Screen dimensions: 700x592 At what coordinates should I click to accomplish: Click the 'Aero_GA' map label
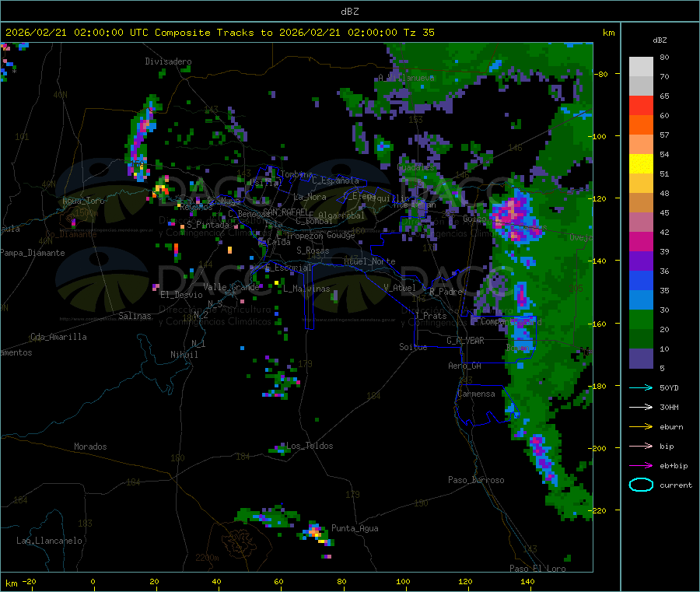click(464, 366)
